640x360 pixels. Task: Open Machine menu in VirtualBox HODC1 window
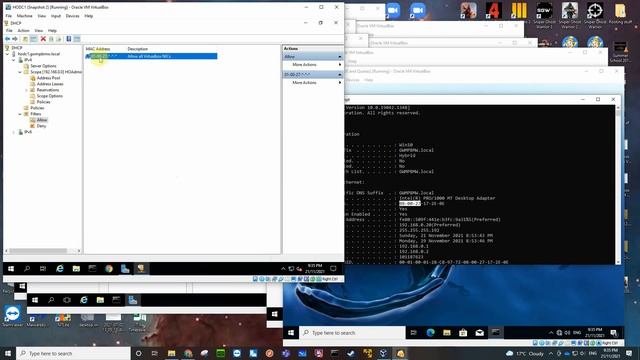click(24, 16)
